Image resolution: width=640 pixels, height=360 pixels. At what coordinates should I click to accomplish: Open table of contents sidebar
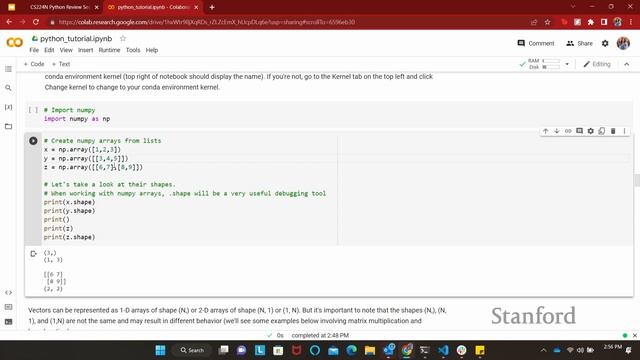pos(8,69)
